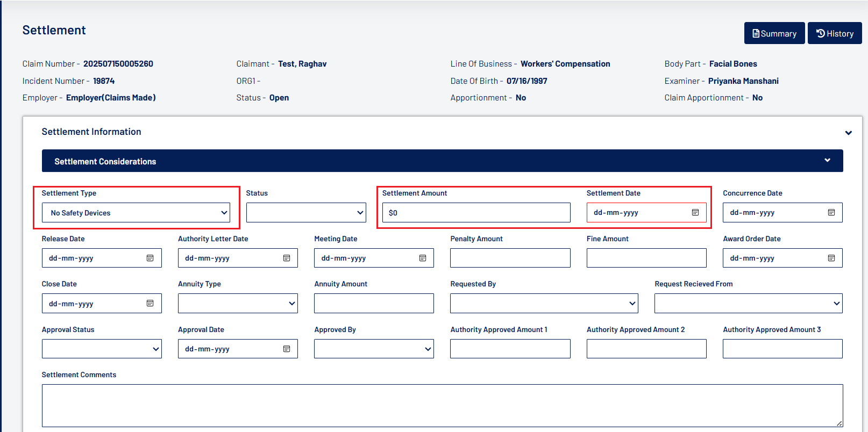This screenshot has height=432, width=868.
Task: Open the Annuity Type dropdown
Action: [237, 304]
